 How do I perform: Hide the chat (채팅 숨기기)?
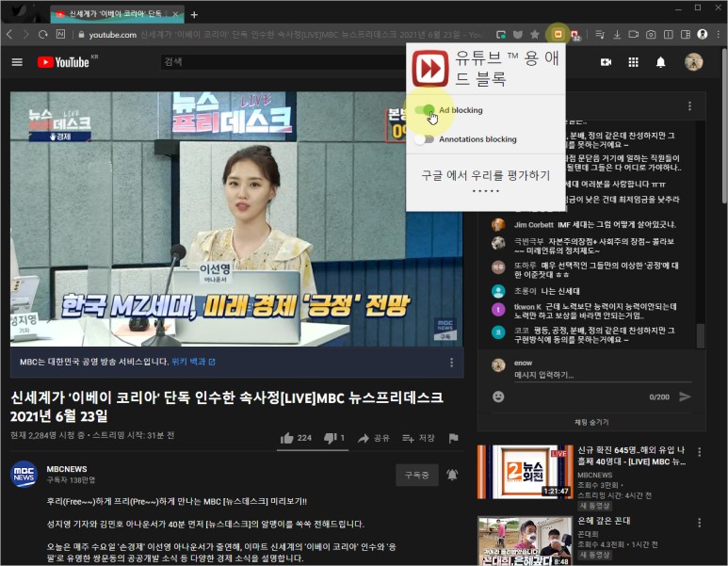pyautogui.click(x=591, y=422)
